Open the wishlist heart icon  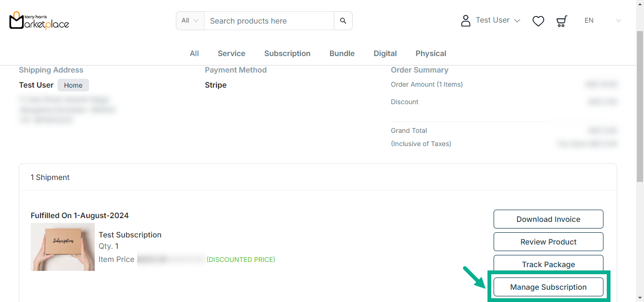pos(538,21)
